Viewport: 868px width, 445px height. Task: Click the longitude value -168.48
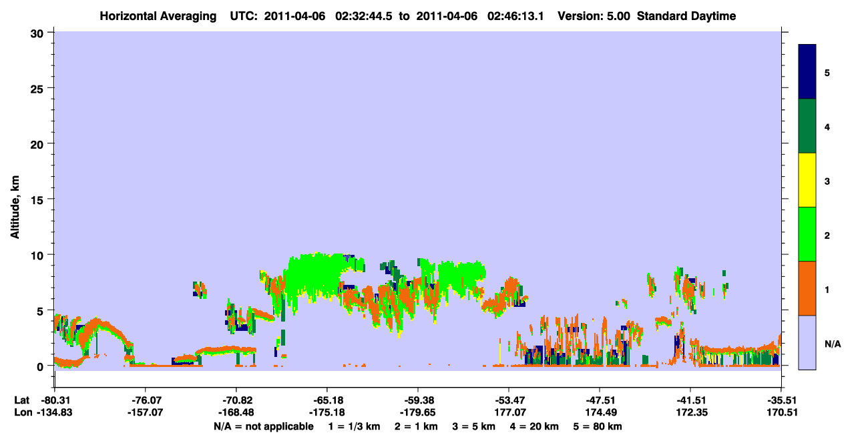236,412
